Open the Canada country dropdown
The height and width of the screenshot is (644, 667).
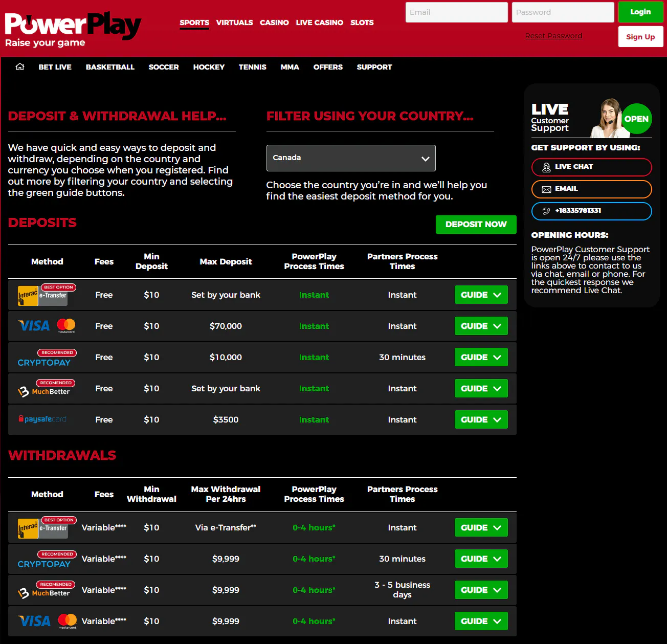351,158
